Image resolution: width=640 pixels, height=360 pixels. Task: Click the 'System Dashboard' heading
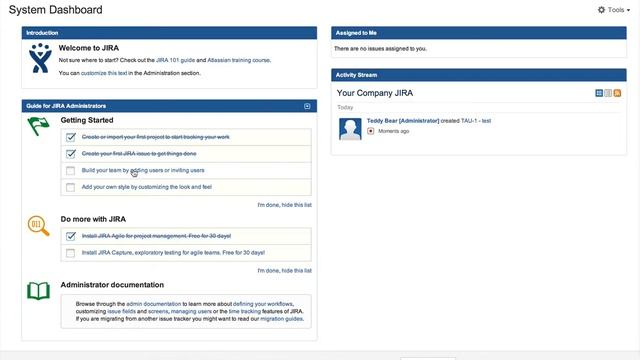(56, 10)
